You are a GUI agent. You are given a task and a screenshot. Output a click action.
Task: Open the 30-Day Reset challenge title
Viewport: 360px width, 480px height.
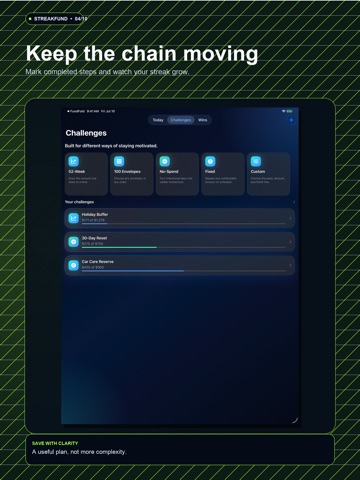[x=94, y=238]
